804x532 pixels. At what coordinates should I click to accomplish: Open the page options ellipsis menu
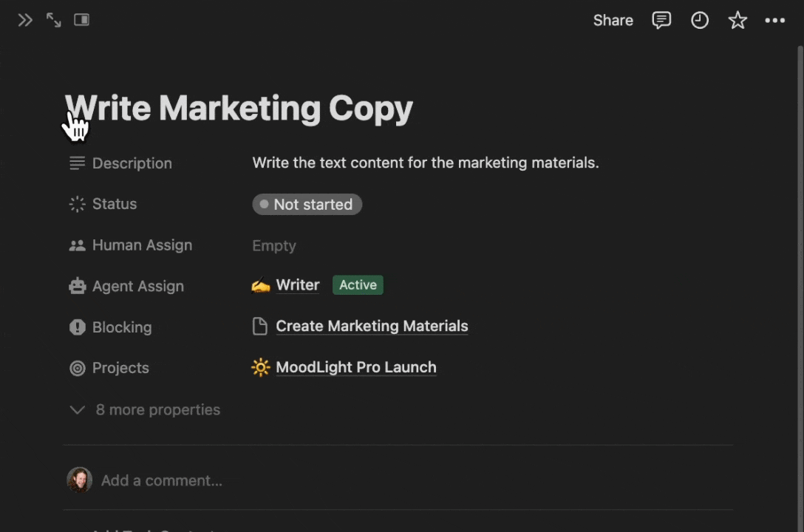[774, 20]
